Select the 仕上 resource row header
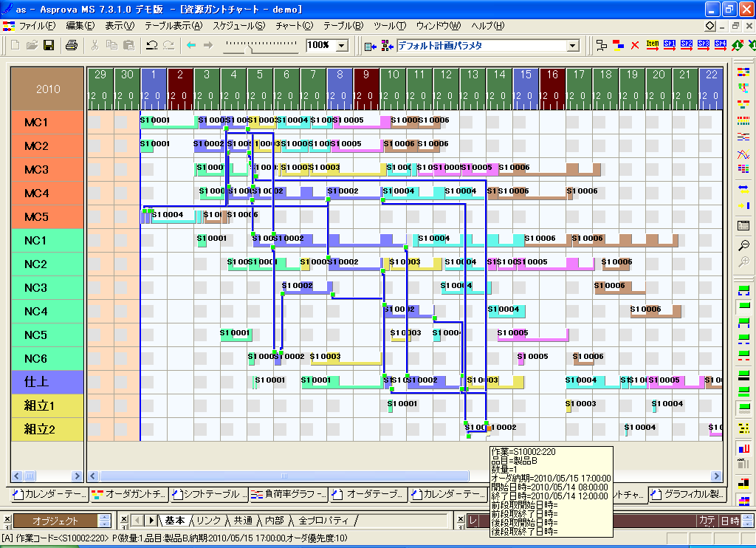 (x=47, y=382)
